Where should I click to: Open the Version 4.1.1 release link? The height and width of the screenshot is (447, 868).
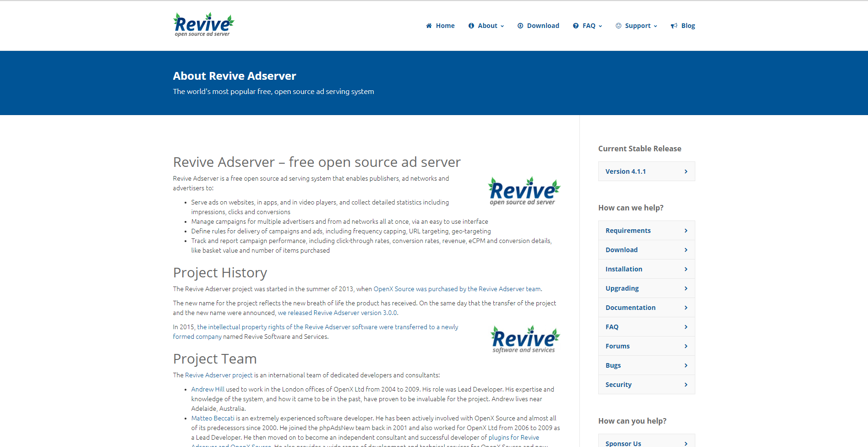[646, 171]
